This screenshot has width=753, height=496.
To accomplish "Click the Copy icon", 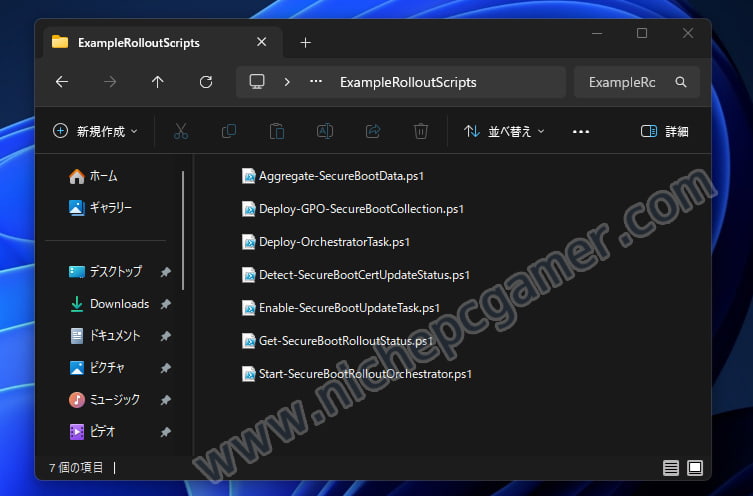I will [x=229, y=131].
